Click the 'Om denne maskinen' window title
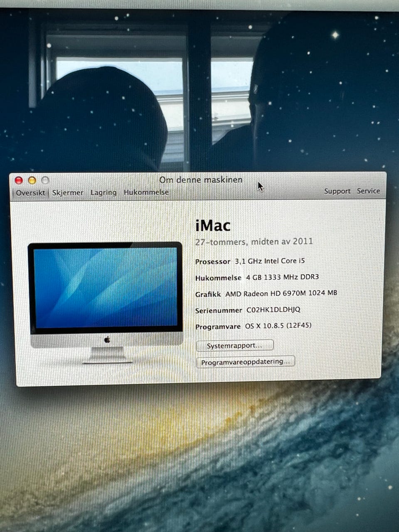 (201, 180)
